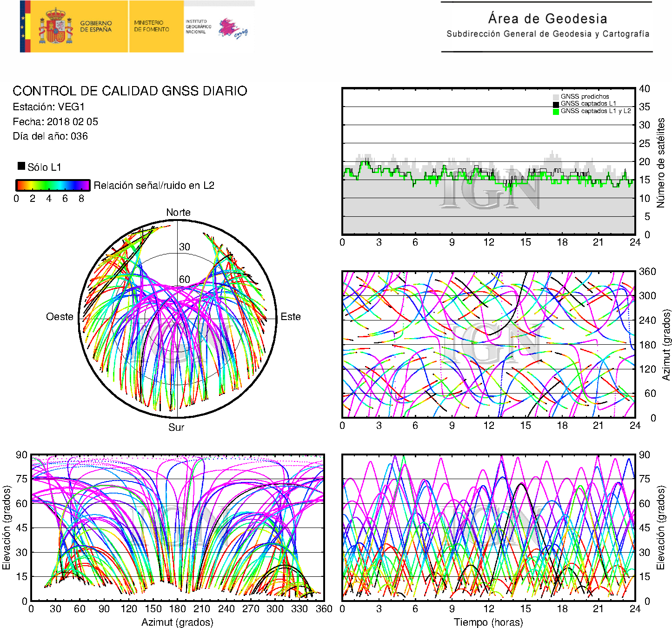This screenshot has height=628, width=672.
Task: Click the Fecha: 2018 02 05 line
Action: tap(55, 122)
